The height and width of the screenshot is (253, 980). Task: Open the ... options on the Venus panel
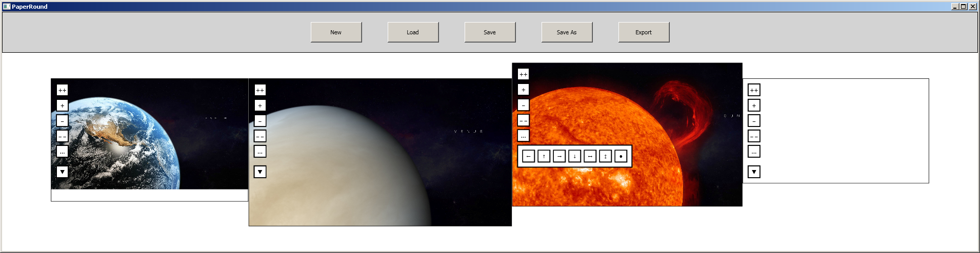(x=260, y=152)
